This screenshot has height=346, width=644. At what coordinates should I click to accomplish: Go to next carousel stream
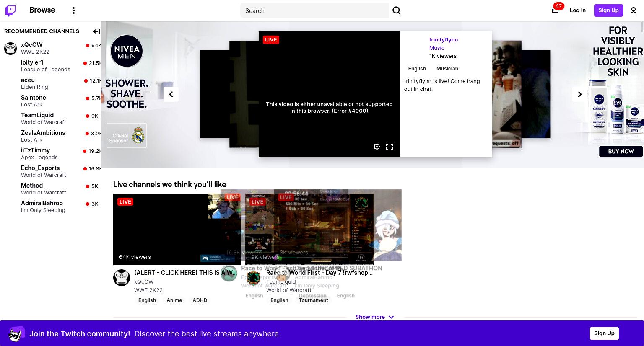(580, 94)
